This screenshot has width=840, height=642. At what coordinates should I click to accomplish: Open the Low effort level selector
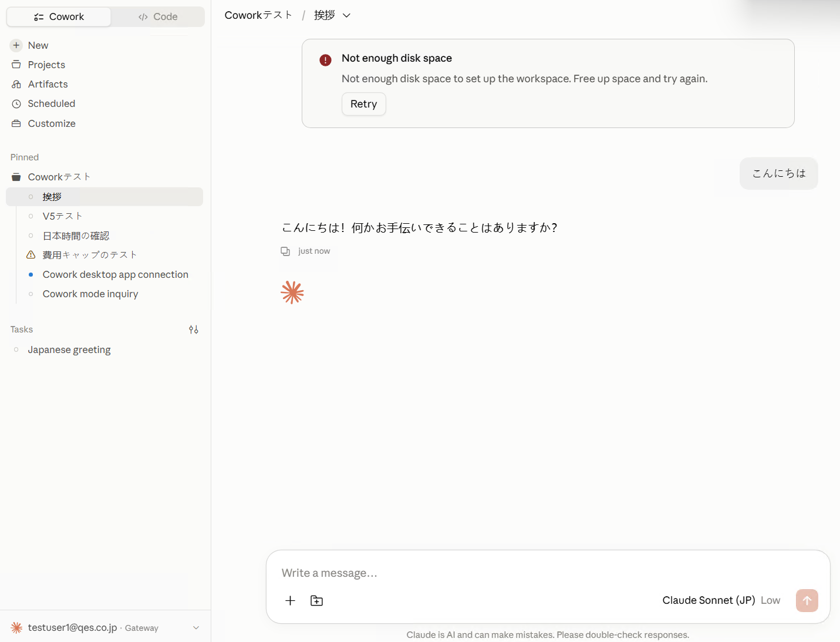770,600
